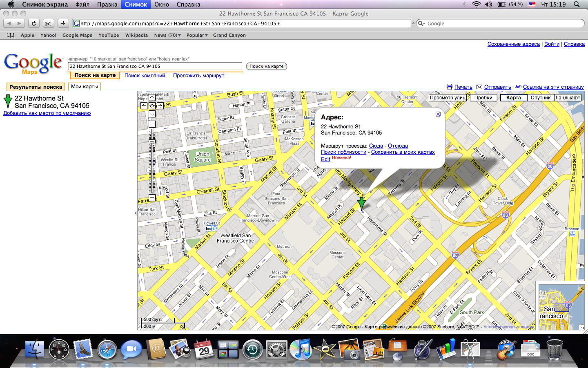Image resolution: width=588 pixels, height=368 pixels.
Task: Select the Карта map view
Action: [513, 98]
